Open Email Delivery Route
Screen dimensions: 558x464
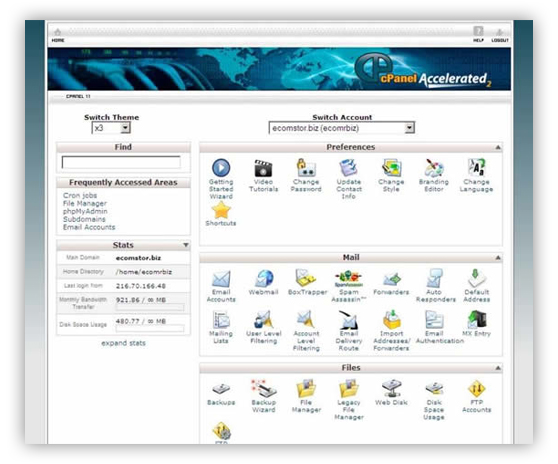(349, 320)
